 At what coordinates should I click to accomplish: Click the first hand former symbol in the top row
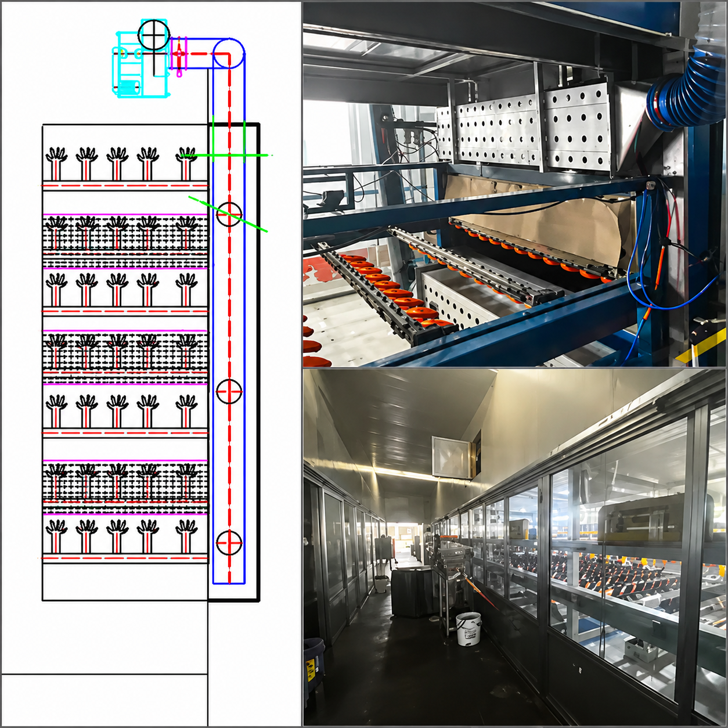pos(56,164)
